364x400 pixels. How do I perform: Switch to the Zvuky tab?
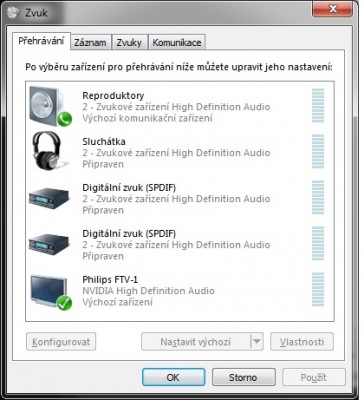(129, 42)
